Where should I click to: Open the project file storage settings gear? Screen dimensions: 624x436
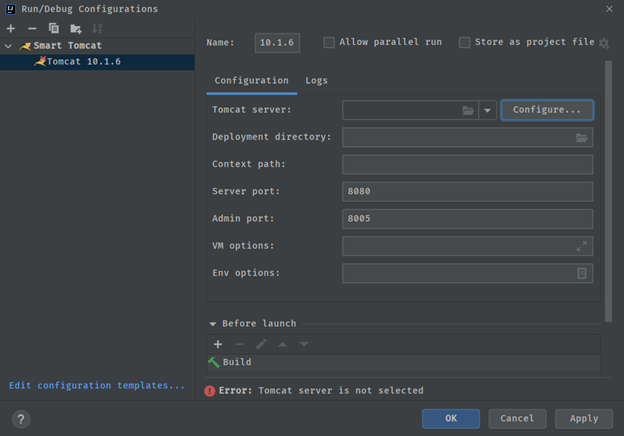604,43
